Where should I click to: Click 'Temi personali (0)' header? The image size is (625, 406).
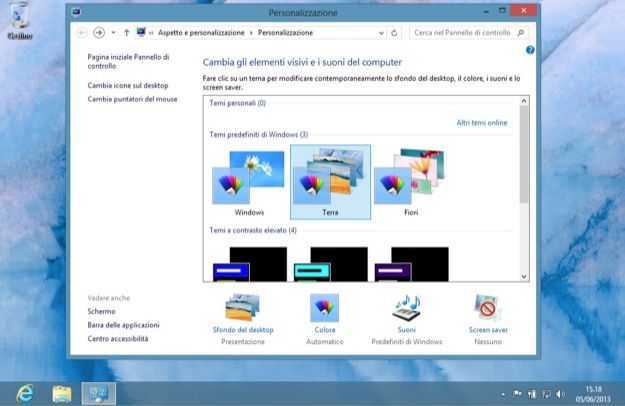tap(238, 103)
